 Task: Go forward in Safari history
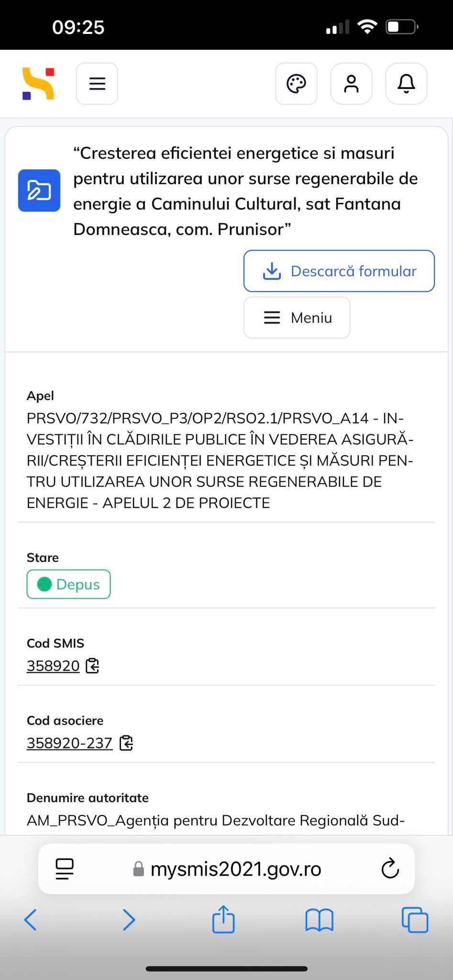pos(129,920)
